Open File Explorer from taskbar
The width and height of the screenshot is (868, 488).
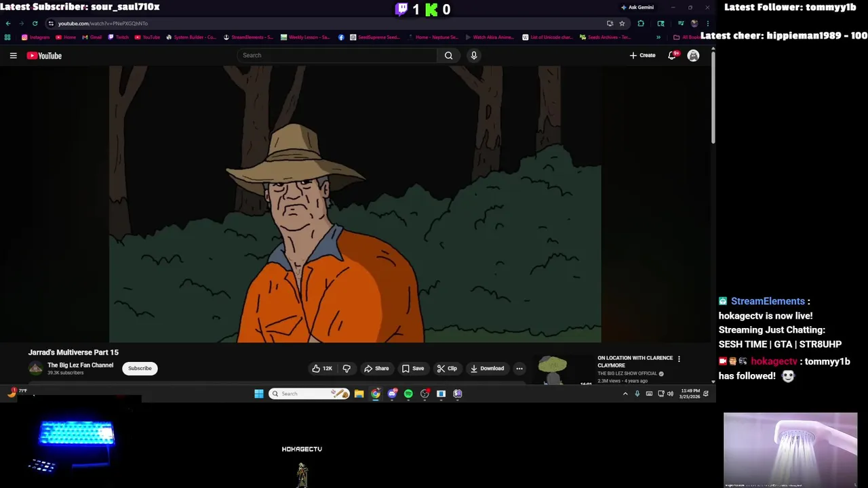click(x=359, y=394)
